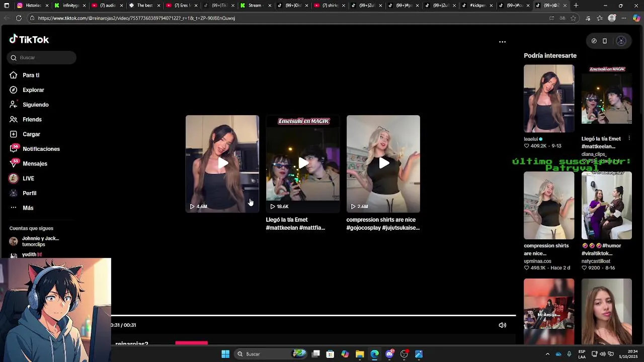This screenshot has height=362, width=644.
Task: Open the 'Mi Amigo' recommended video
Action: pos(549,312)
